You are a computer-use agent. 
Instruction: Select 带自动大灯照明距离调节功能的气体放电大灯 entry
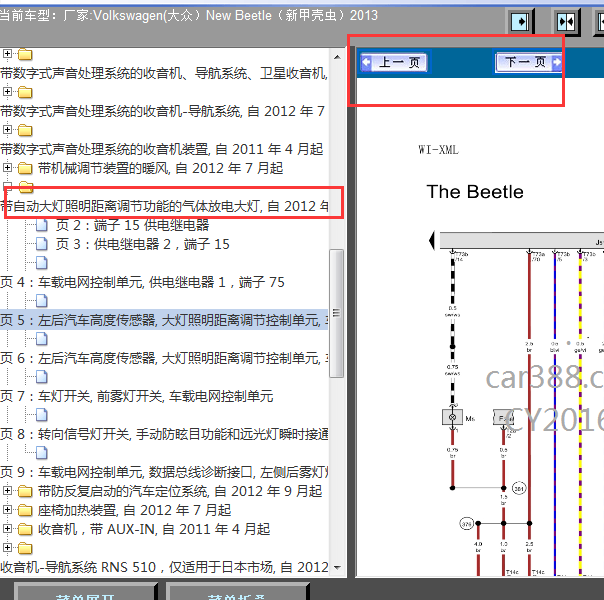coord(165,206)
